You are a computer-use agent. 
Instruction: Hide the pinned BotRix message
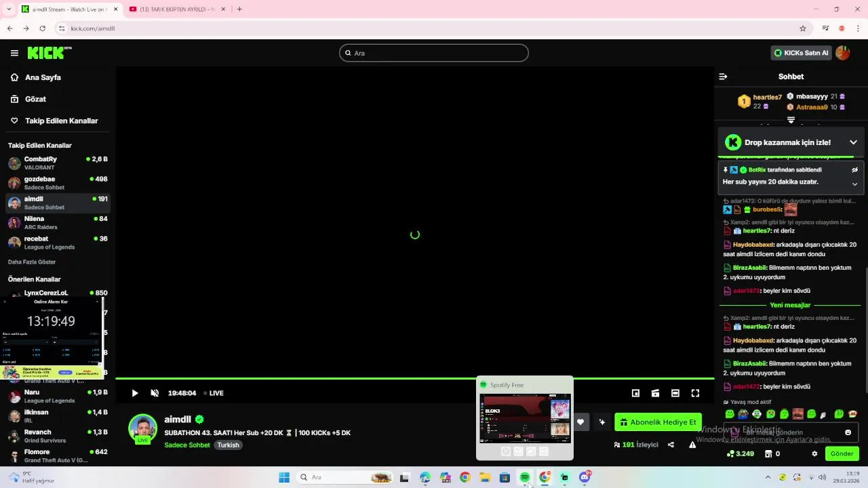pyautogui.click(x=854, y=170)
